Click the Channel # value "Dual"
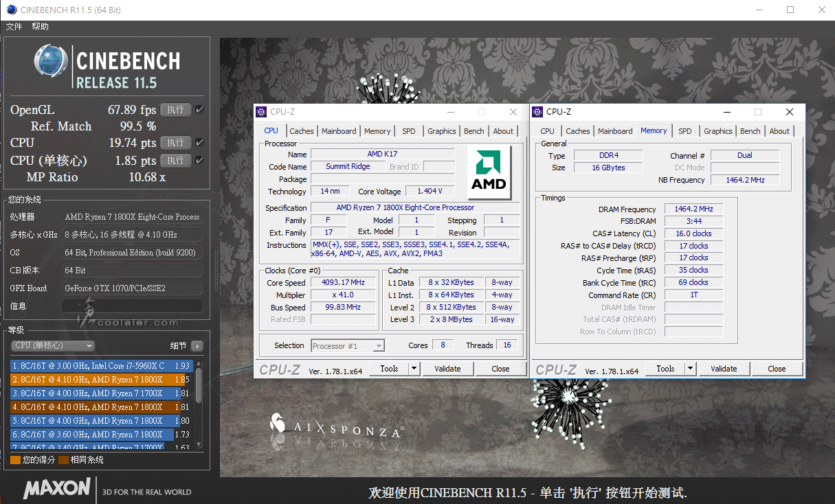Viewport: 835px width, 504px height. 745,156
